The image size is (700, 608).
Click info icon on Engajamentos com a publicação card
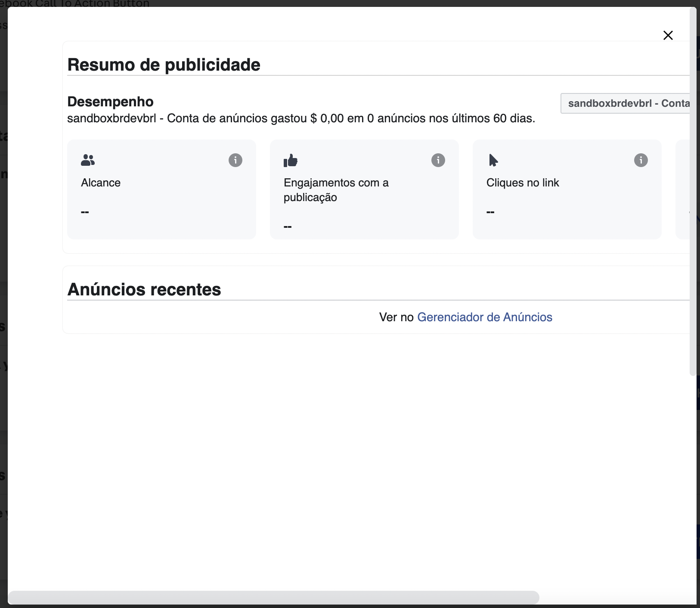[x=438, y=160]
